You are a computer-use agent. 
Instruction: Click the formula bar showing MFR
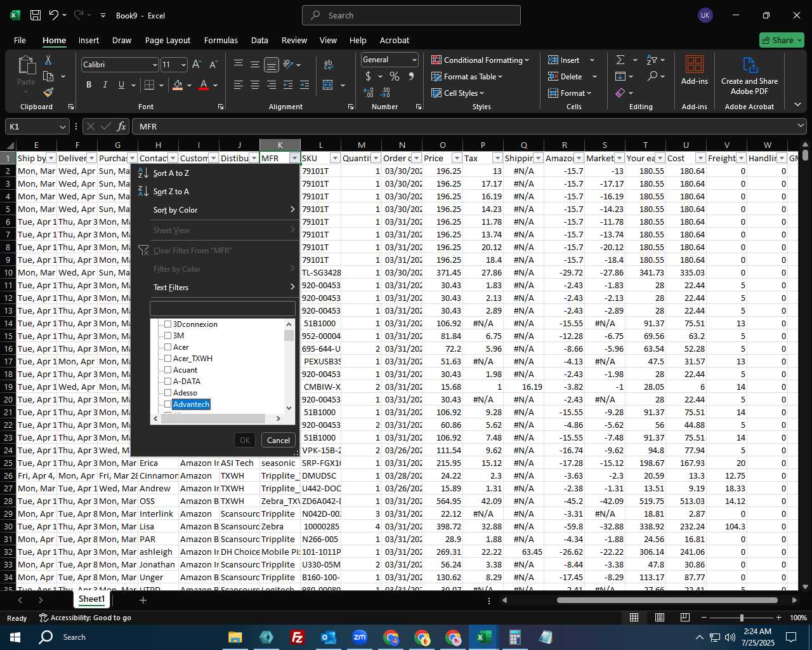[468, 126]
